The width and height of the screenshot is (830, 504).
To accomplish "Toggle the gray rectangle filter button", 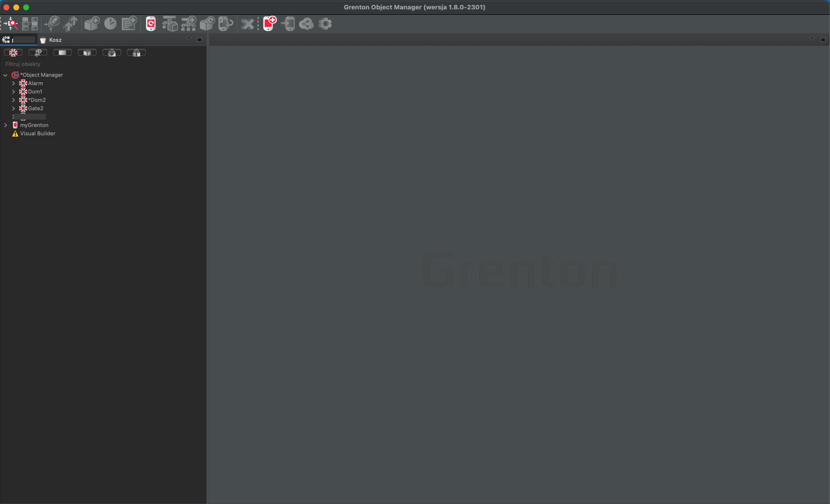I will [63, 53].
